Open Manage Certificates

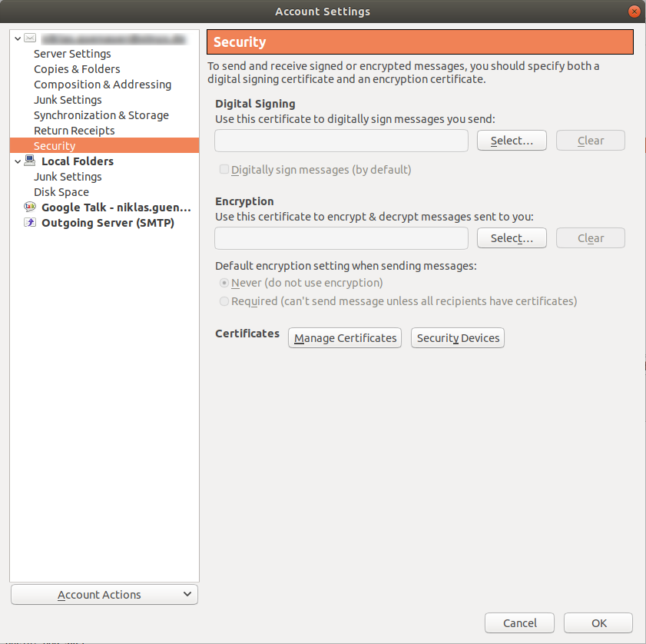tap(345, 338)
